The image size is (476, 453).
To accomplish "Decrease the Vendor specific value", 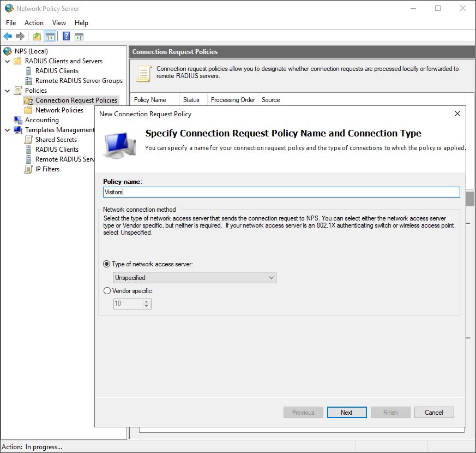I will [x=147, y=306].
